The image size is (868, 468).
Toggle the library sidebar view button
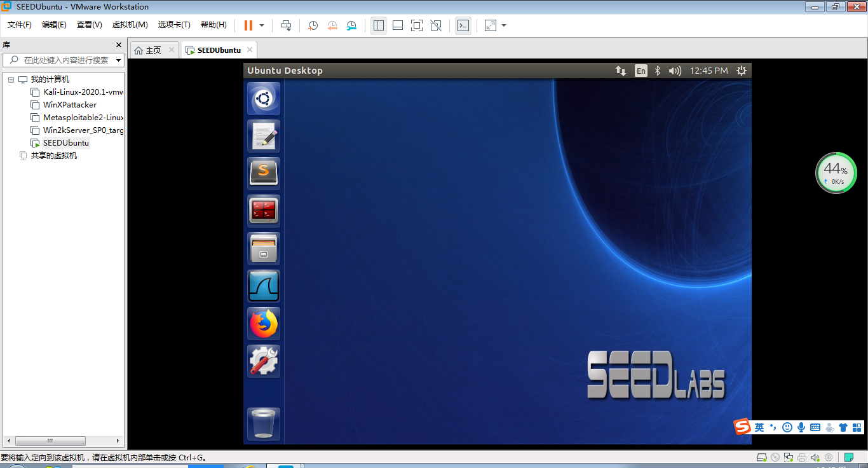click(x=379, y=25)
